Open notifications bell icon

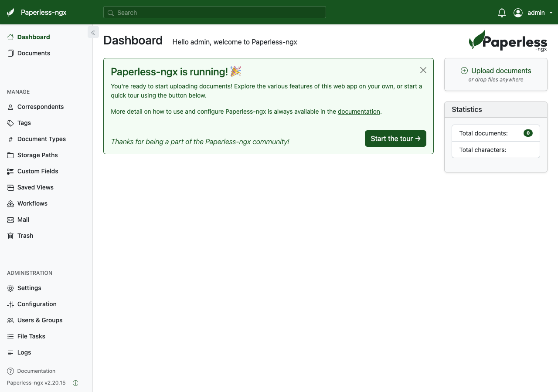pyautogui.click(x=502, y=13)
